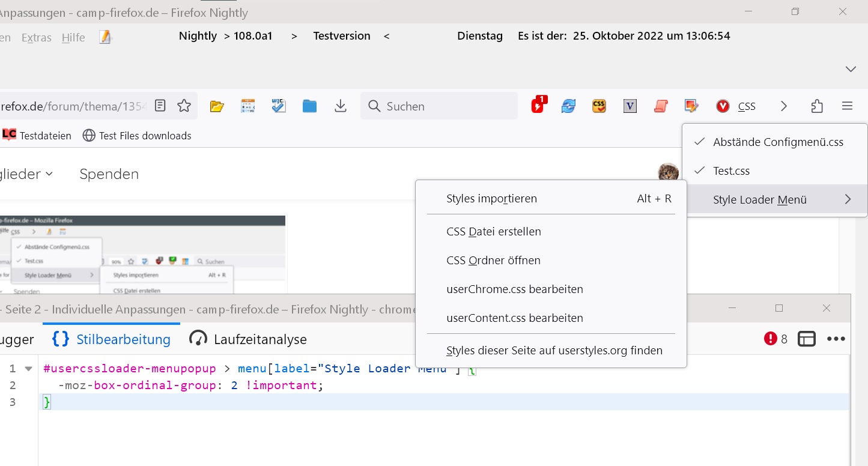Open the extensions puzzle piece icon
The width and height of the screenshot is (868, 466).
817,106
